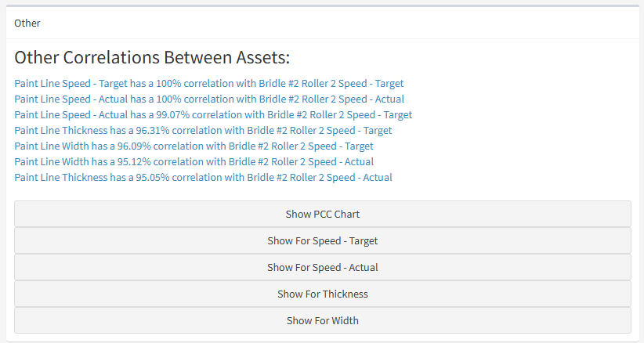
Task: Click Show For Speed - Target
Action: pyautogui.click(x=322, y=240)
